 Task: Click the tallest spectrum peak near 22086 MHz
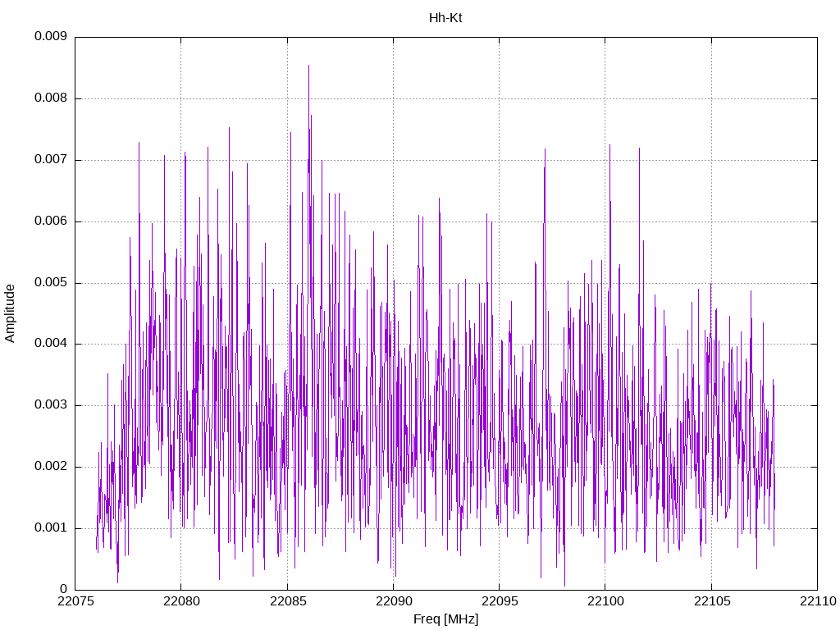coord(308,66)
